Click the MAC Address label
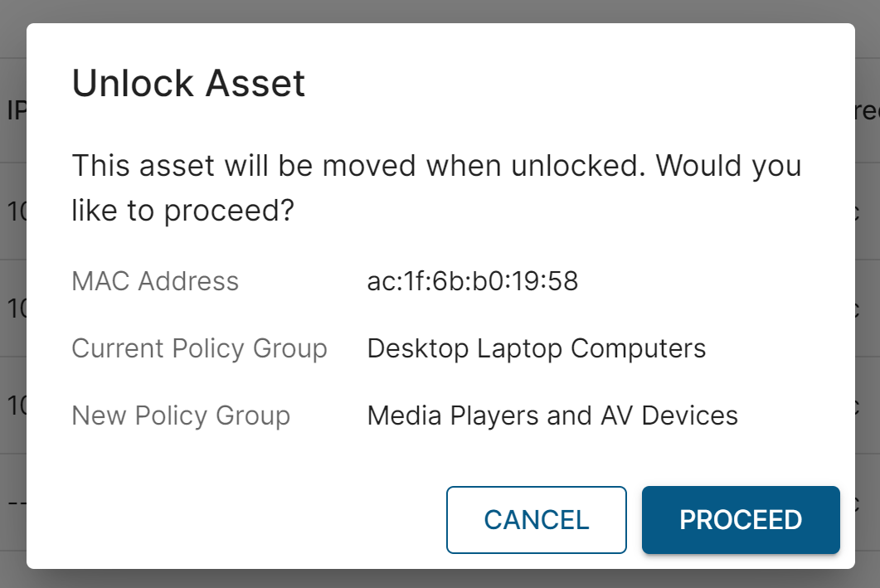 click(x=155, y=281)
